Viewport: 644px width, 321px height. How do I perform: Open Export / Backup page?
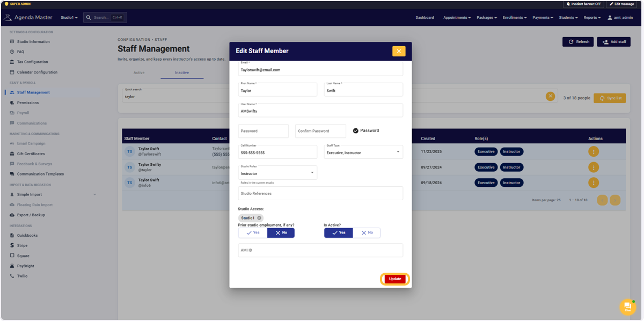pyautogui.click(x=31, y=215)
